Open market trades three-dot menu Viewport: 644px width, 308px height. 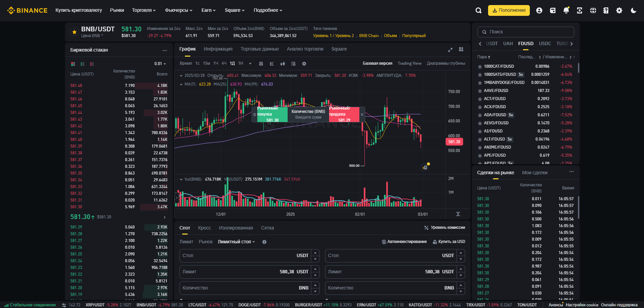(571, 172)
